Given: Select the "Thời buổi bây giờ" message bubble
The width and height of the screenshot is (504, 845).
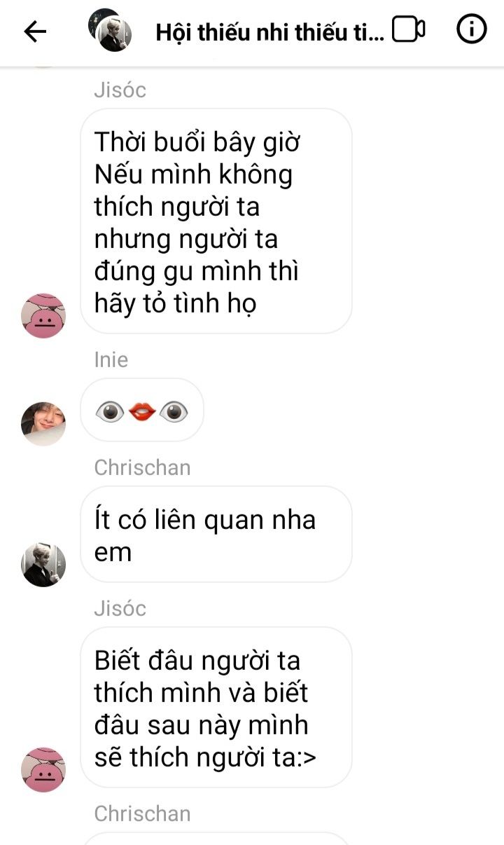Looking at the screenshot, I should [216, 221].
